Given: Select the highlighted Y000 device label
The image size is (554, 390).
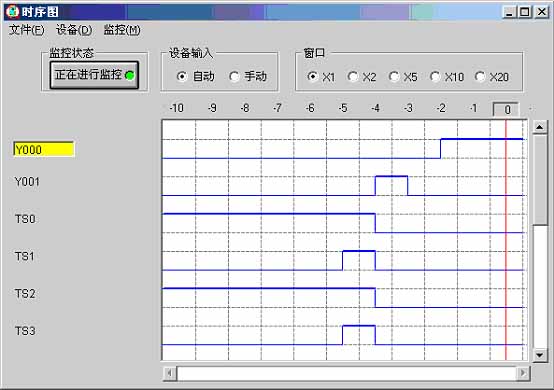Looking at the screenshot, I should coord(44,149).
